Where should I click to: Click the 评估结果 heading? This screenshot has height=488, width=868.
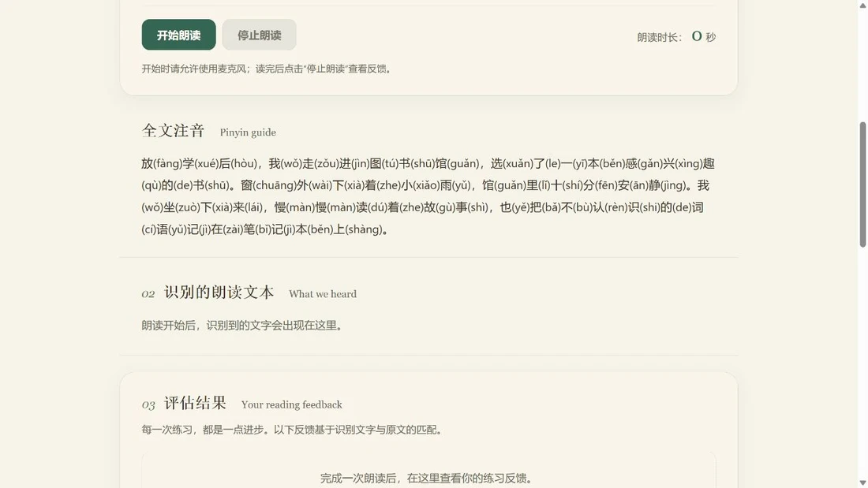click(x=196, y=403)
